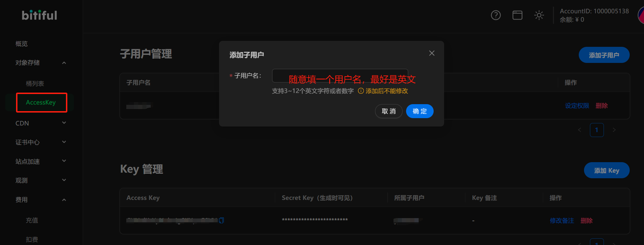Expand the 证书中心 sidebar menu

[x=64, y=142]
